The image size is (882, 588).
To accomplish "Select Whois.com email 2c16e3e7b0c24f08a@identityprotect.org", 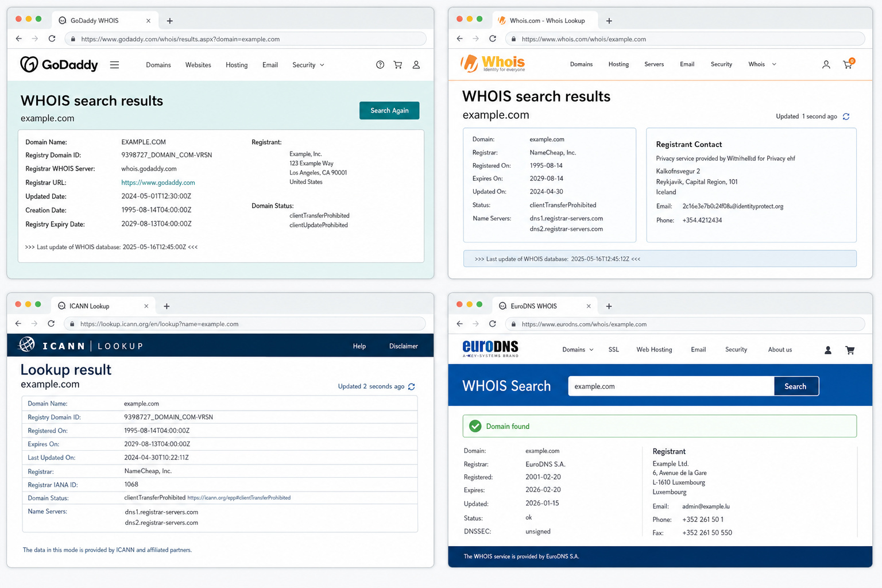I will (x=733, y=206).
